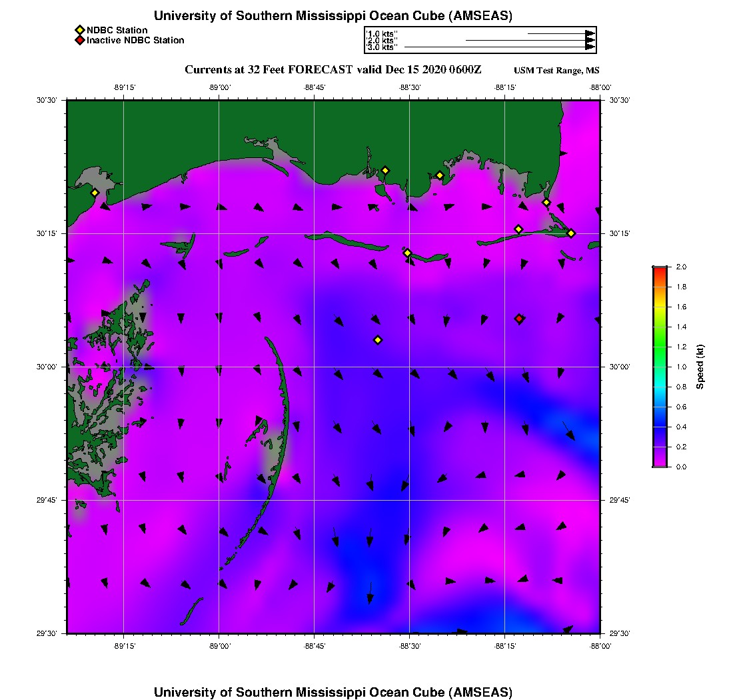The image size is (733, 700).
Task: Click the easternmost yellow station marker near 30°15'
Action: (571, 233)
